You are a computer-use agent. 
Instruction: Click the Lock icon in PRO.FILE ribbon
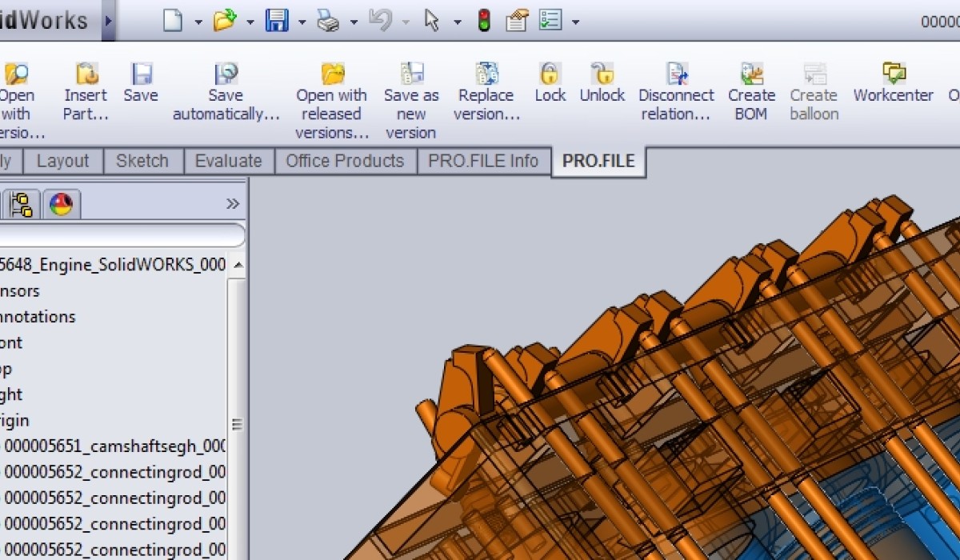coord(550,75)
